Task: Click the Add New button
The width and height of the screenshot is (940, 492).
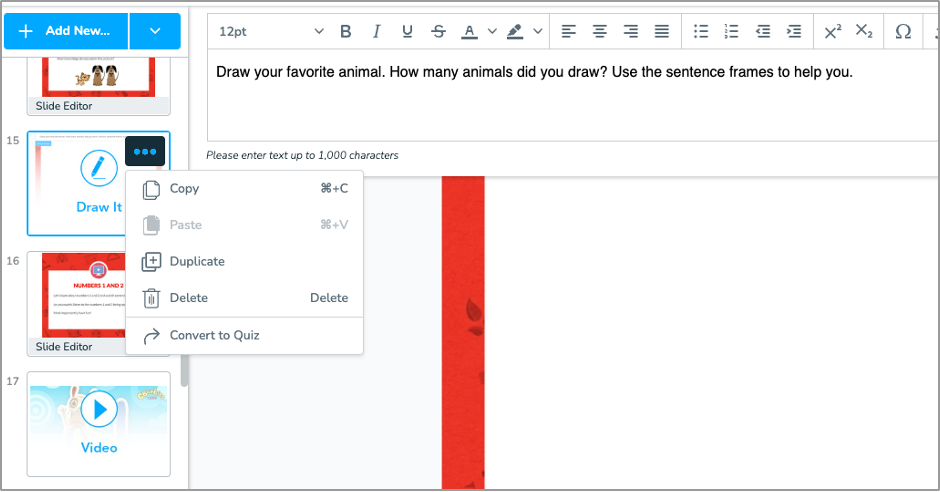Action: point(66,31)
